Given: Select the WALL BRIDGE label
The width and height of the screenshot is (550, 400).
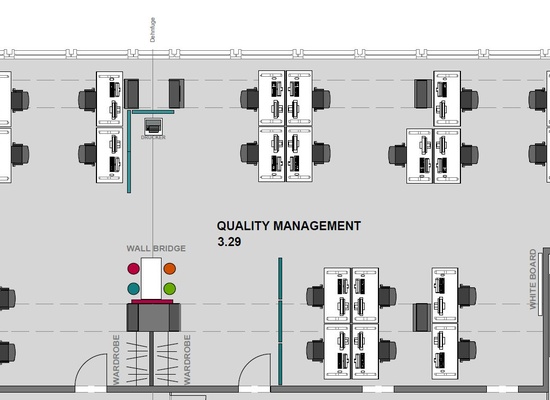Looking at the screenshot, I should [156, 248].
